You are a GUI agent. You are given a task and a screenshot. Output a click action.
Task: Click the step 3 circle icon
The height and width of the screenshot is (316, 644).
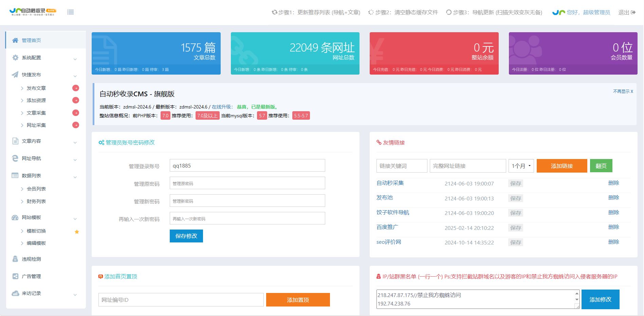coord(449,13)
